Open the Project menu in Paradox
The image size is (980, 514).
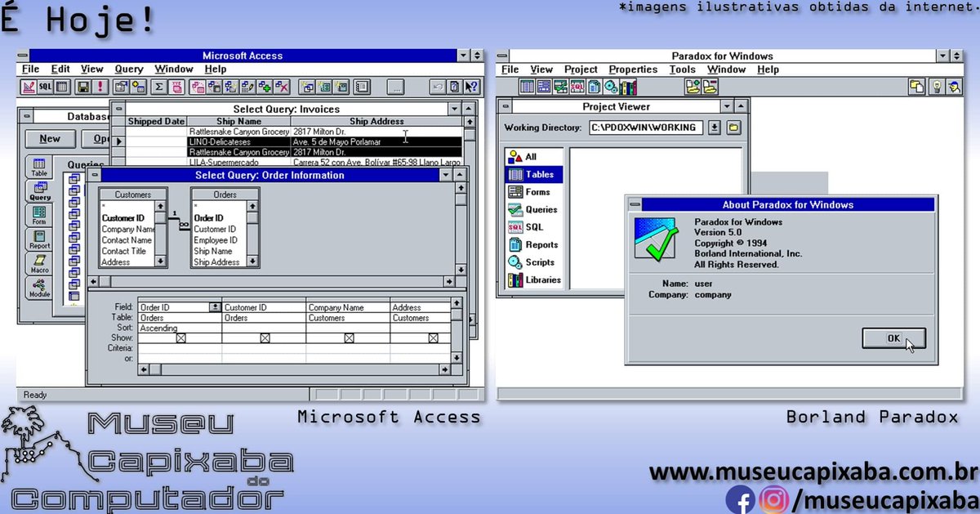[581, 69]
